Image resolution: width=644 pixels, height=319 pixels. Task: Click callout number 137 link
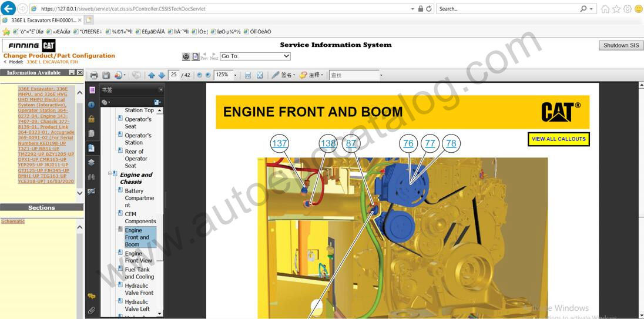click(x=280, y=143)
